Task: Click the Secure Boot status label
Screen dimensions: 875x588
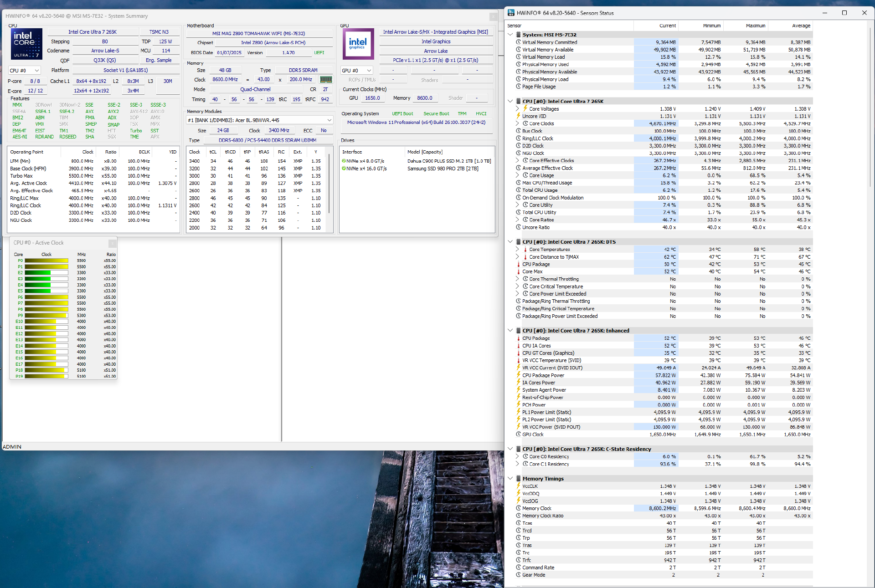Action: click(436, 114)
